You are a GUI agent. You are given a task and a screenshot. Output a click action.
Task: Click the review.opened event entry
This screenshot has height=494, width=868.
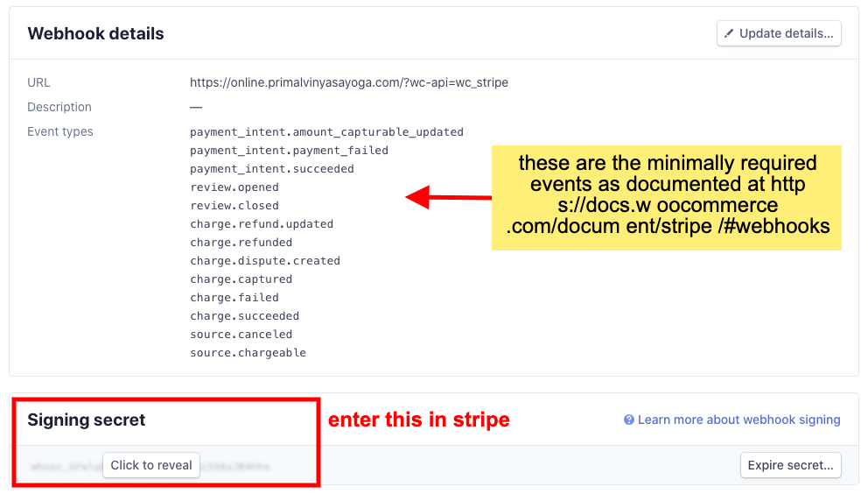pos(234,187)
